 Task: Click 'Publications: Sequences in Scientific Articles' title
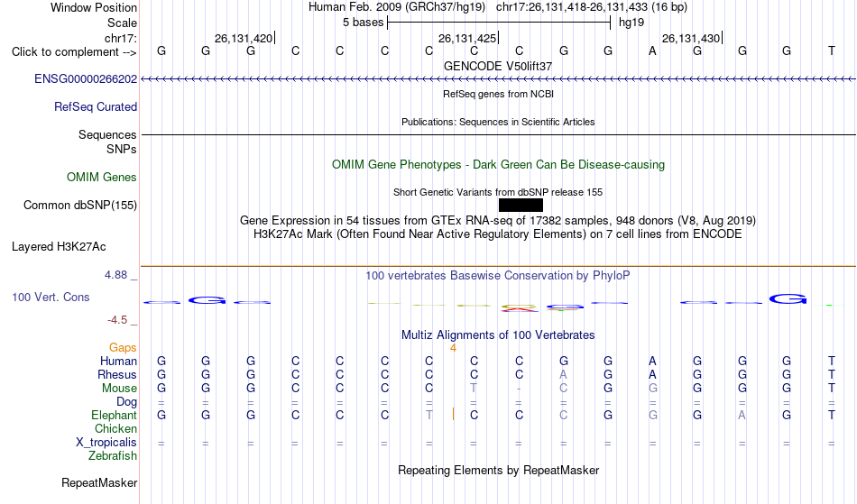tap(498, 122)
